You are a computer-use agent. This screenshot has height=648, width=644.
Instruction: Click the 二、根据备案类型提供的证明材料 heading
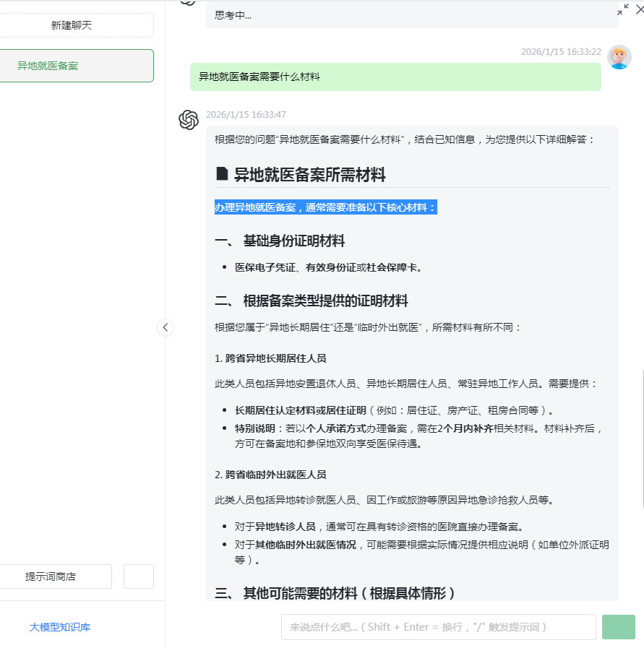click(312, 301)
